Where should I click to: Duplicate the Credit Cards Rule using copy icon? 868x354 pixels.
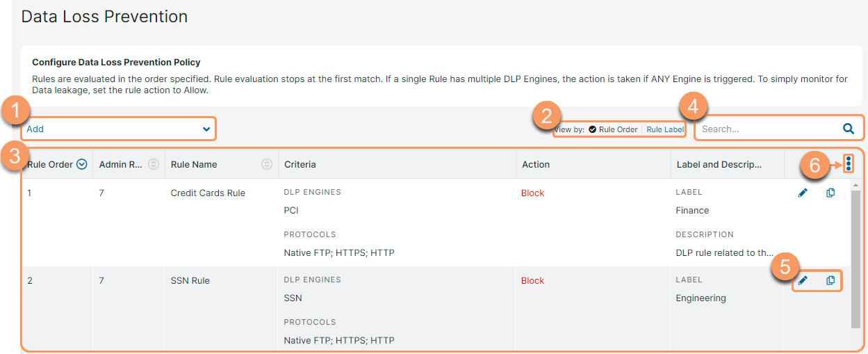pyautogui.click(x=830, y=193)
